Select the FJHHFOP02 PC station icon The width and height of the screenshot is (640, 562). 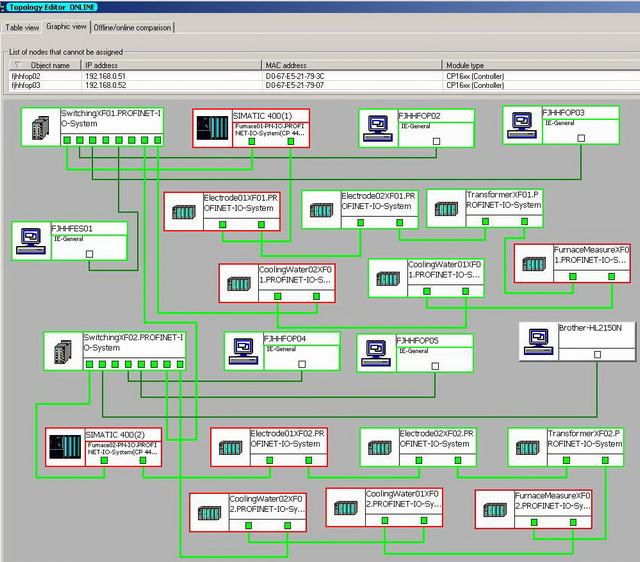[x=378, y=128]
